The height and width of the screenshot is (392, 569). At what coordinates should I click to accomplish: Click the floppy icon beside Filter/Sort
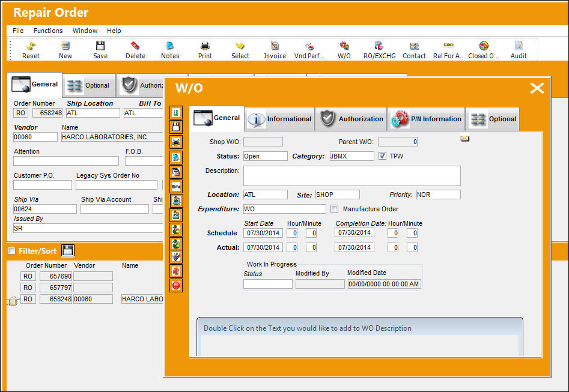[68, 250]
